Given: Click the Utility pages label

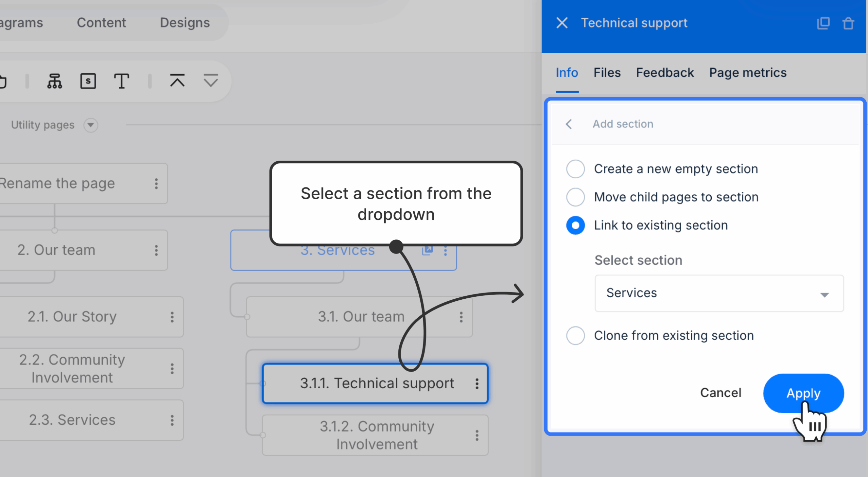Looking at the screenshot, I should [43, 125].
